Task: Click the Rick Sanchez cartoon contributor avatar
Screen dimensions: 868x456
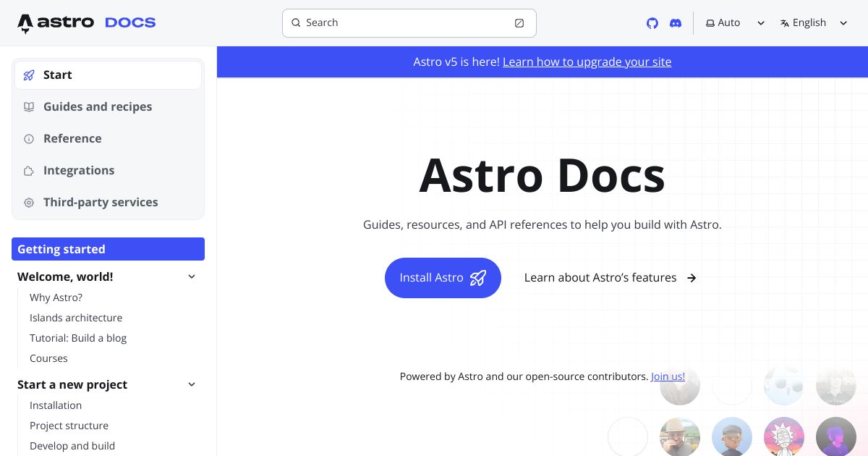Action: [x=784, y=437]
